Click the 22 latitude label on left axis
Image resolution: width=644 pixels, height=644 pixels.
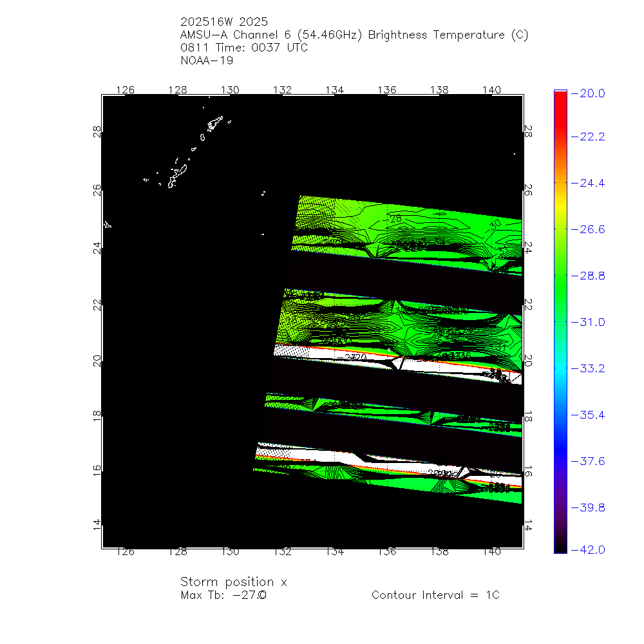(x=97, y=305)
